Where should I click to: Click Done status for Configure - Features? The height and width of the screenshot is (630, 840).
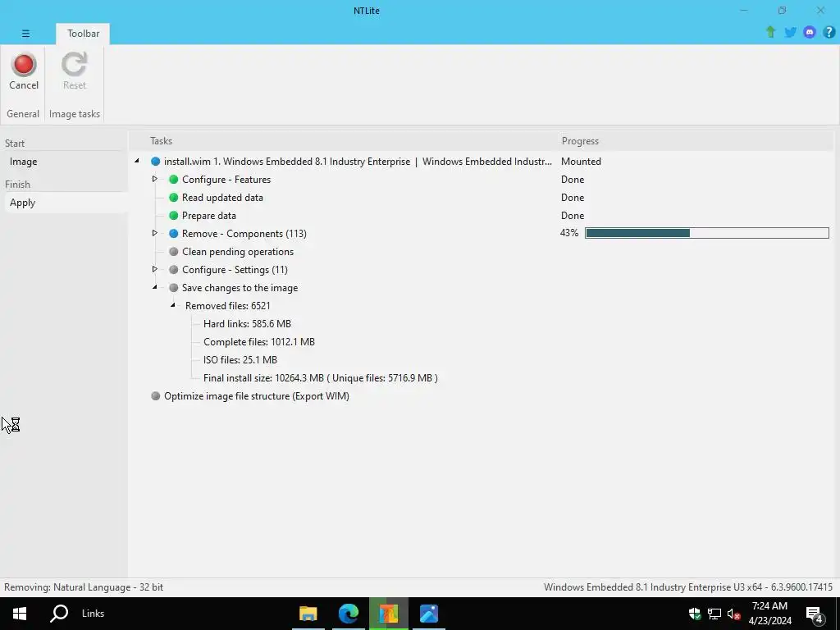(572, 180)
